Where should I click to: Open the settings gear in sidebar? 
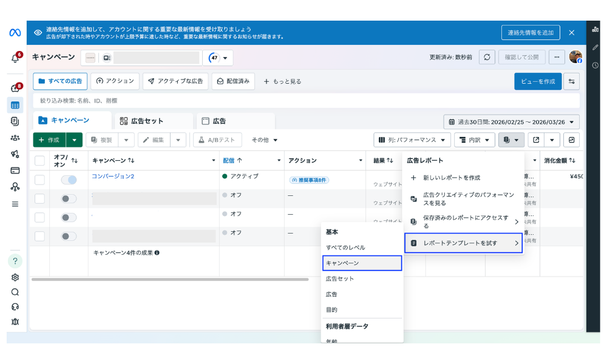[x=15, y=277]
